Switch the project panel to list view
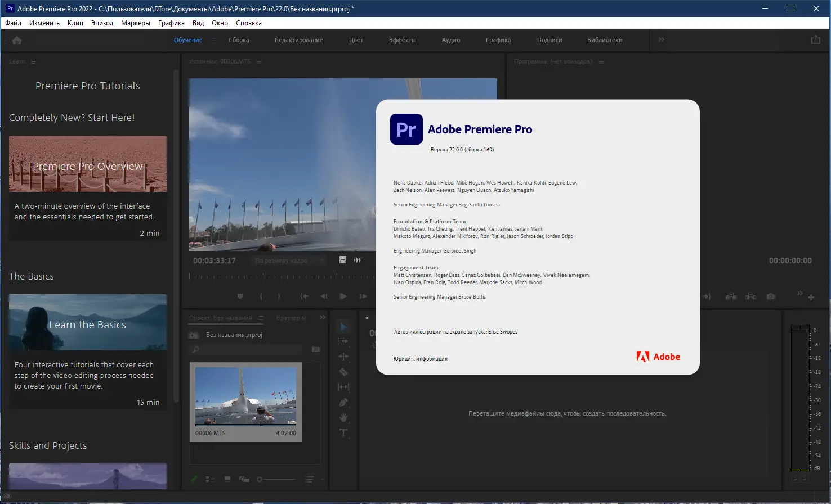The height and width of the screenshot is (504, 831). pos(210,479)
